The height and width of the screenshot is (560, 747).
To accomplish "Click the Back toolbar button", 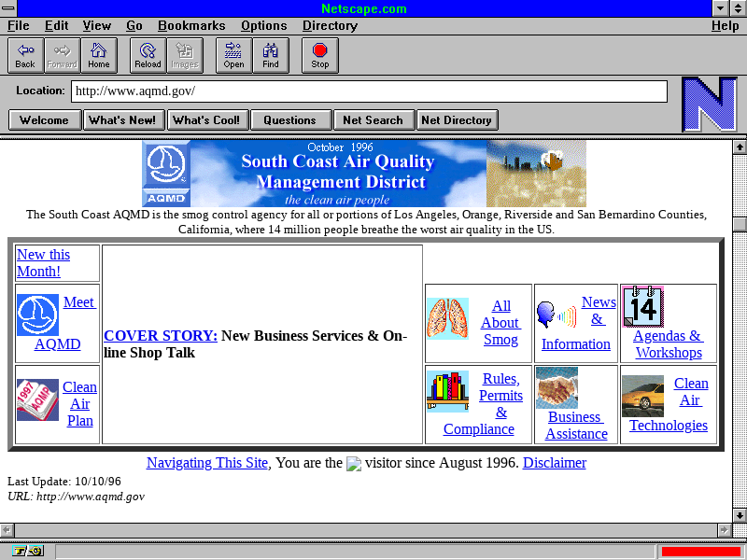I will coord(25,55).
